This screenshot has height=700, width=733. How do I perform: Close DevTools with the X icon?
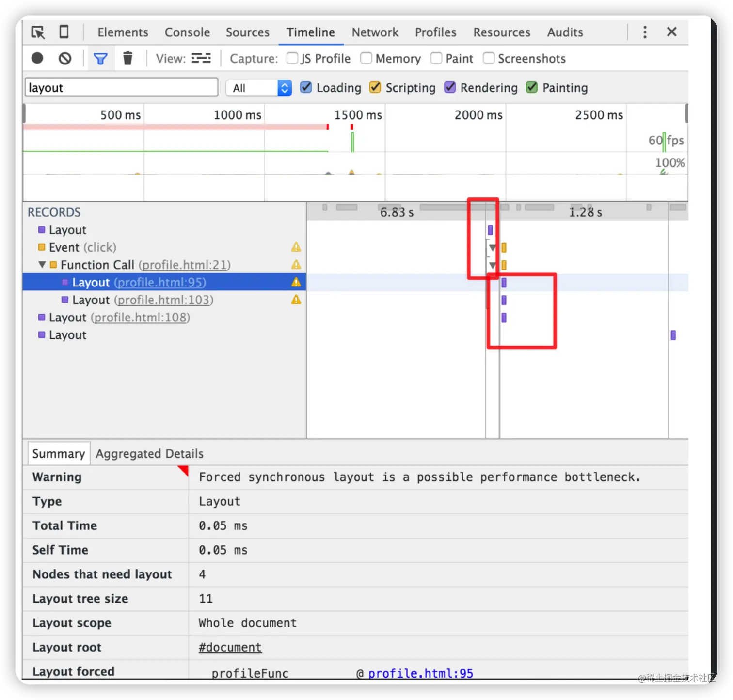point(672,32)
